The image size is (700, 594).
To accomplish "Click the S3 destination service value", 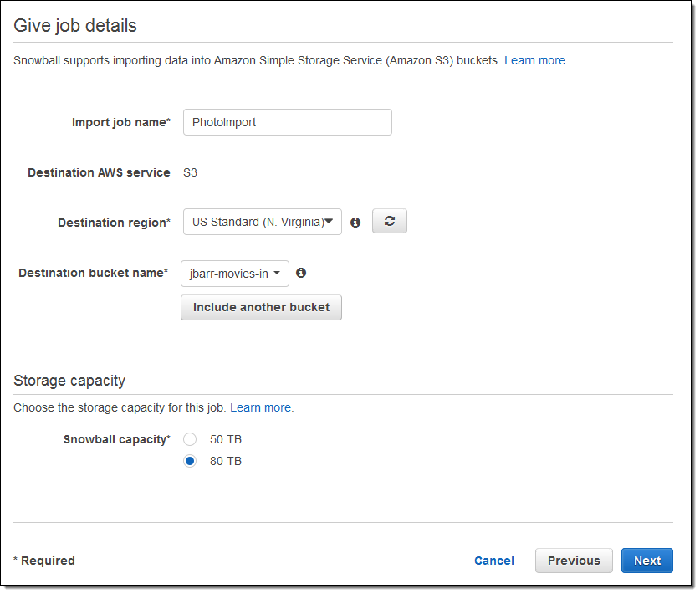I will click(191, 172).
